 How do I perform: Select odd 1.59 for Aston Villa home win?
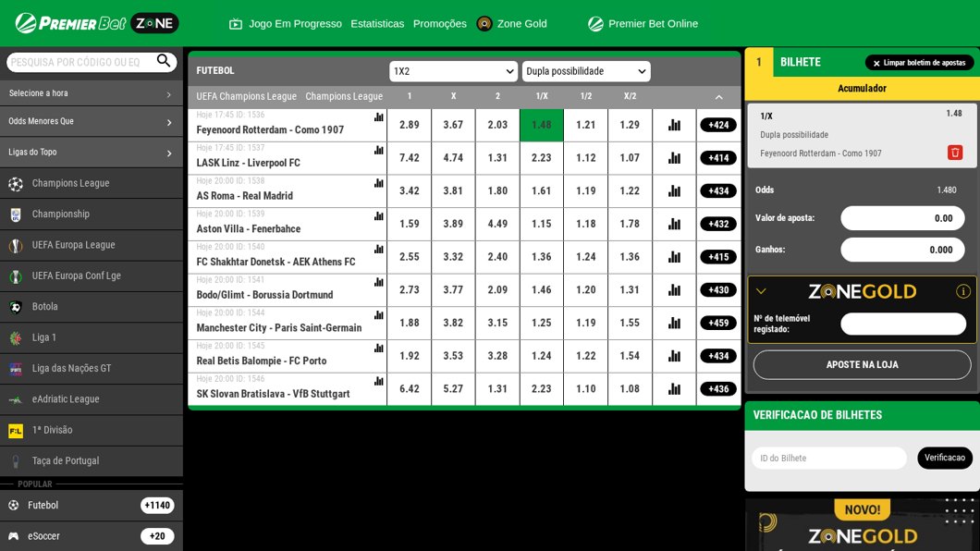(x=410, y=224)
